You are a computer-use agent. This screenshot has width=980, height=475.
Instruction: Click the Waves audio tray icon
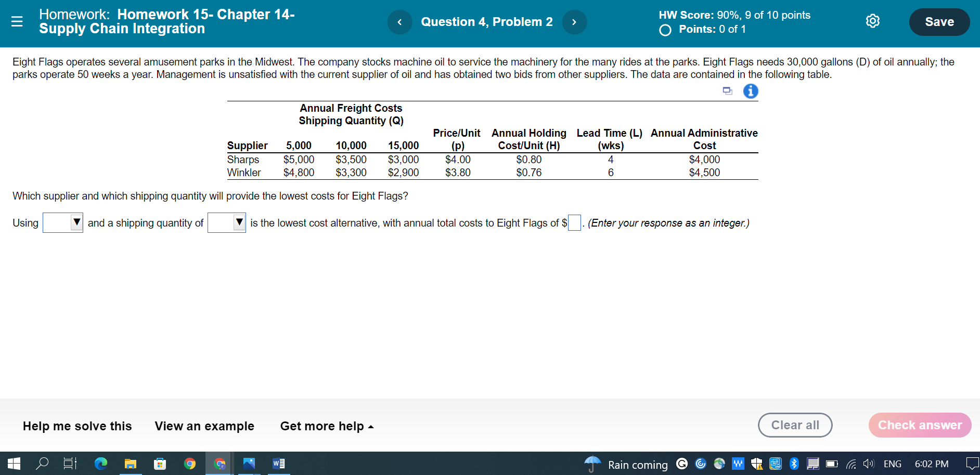[738, 464]
